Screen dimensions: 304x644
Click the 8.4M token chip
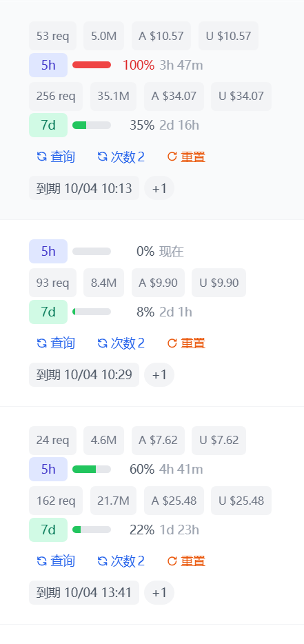point(103,283)
